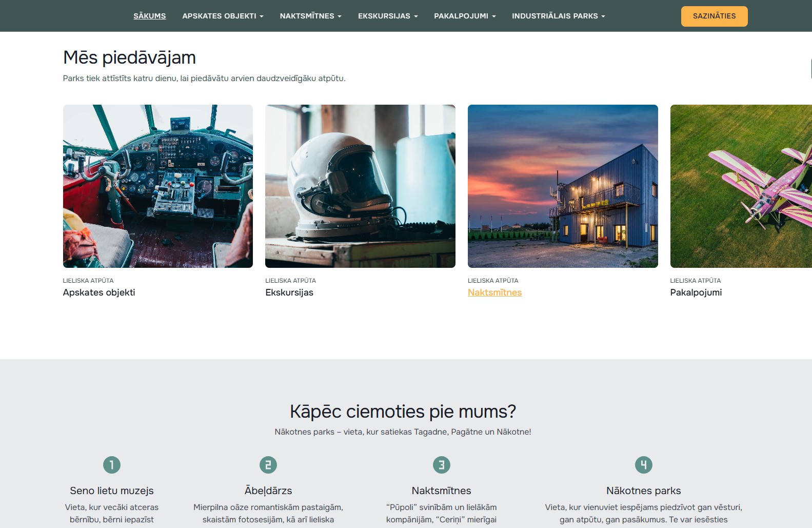Open the Industriālais parks dropdown
This screenshot has width=812, height=528.
coord(558,16)
